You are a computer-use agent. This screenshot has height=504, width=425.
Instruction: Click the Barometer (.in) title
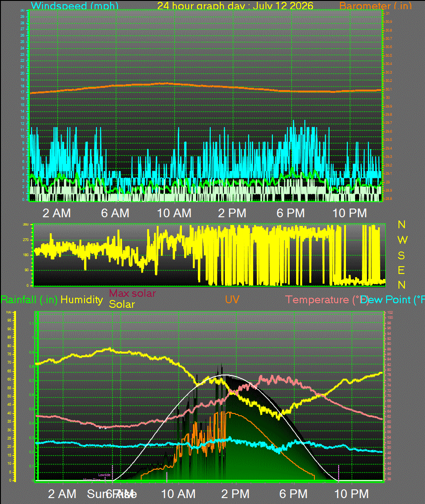click(x=376, y=6)
